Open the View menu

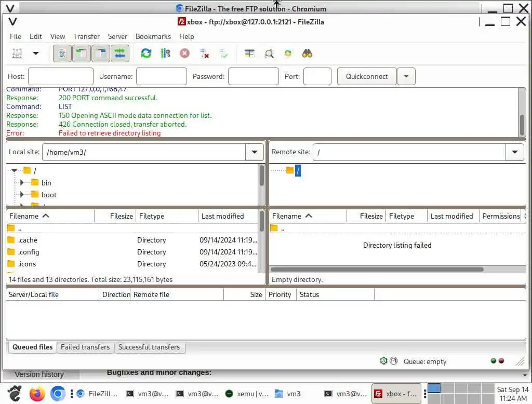point(58,36)
